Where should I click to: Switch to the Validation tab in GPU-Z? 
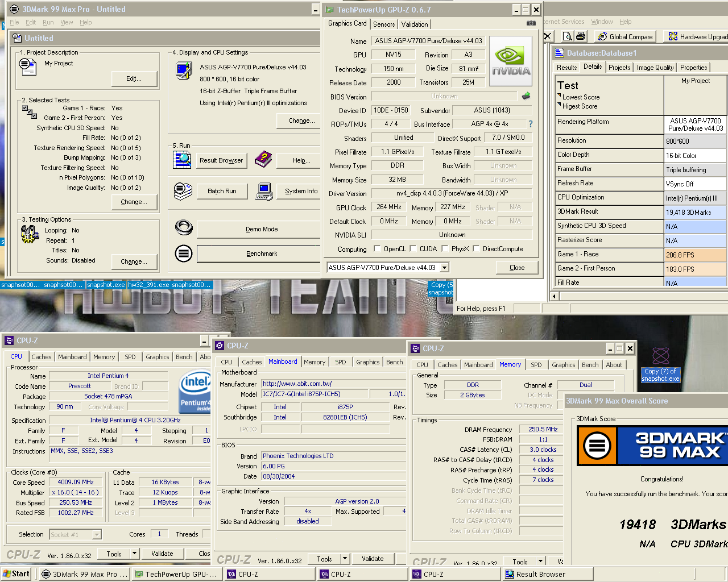tap(415, 24)
